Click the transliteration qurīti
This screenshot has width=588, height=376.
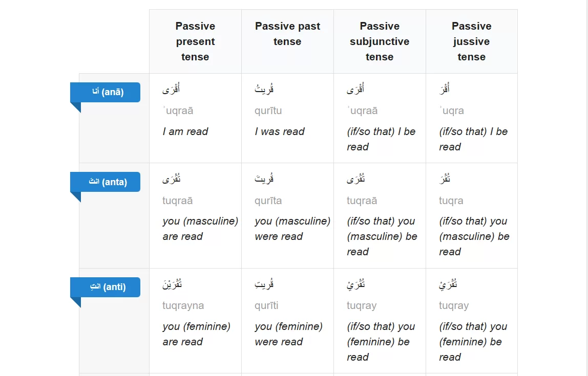point(266,305)
